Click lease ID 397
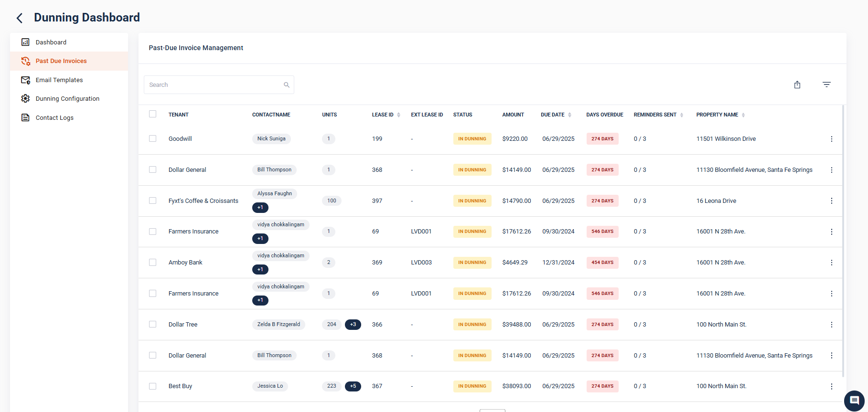 point(377,201)
